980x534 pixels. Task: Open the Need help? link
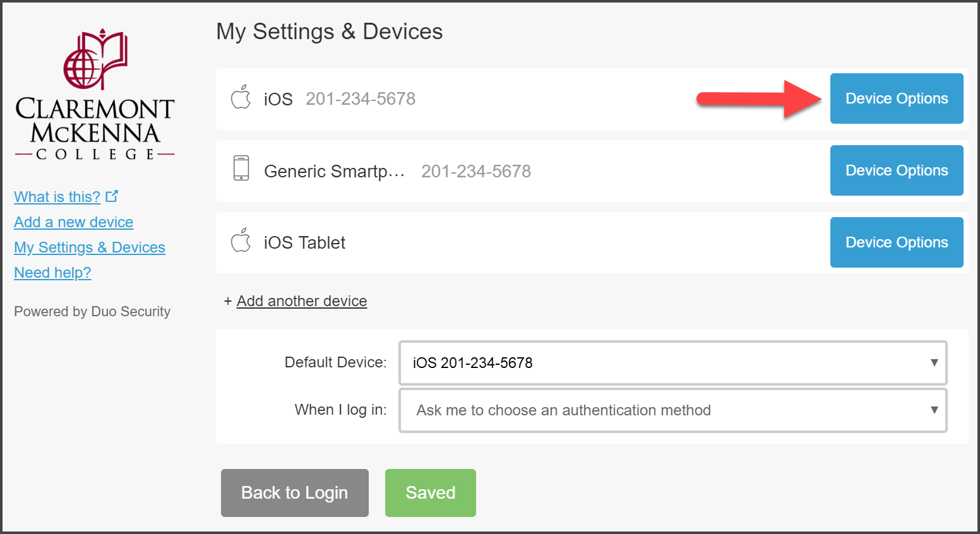52,272
